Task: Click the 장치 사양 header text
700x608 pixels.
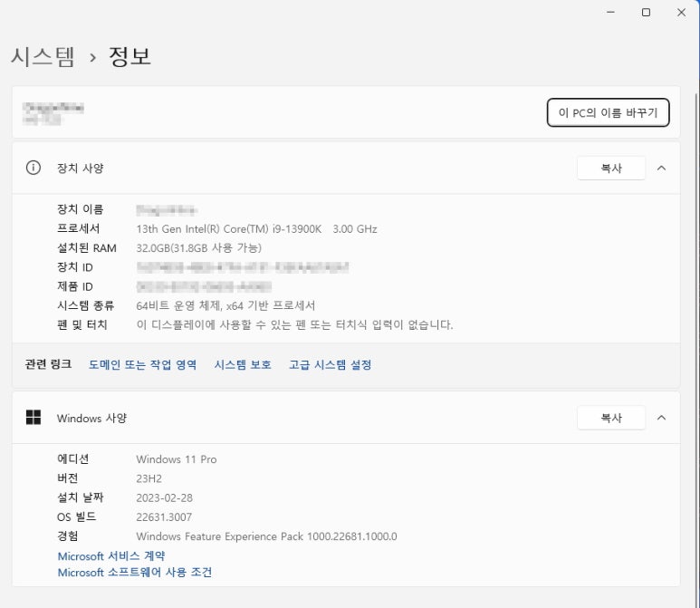Action: (x=81, y=168)
